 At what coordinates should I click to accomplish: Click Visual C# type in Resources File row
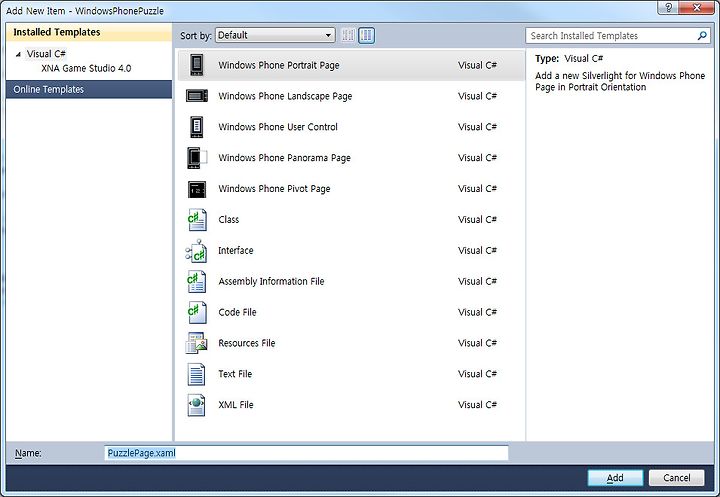click(477, 343)
